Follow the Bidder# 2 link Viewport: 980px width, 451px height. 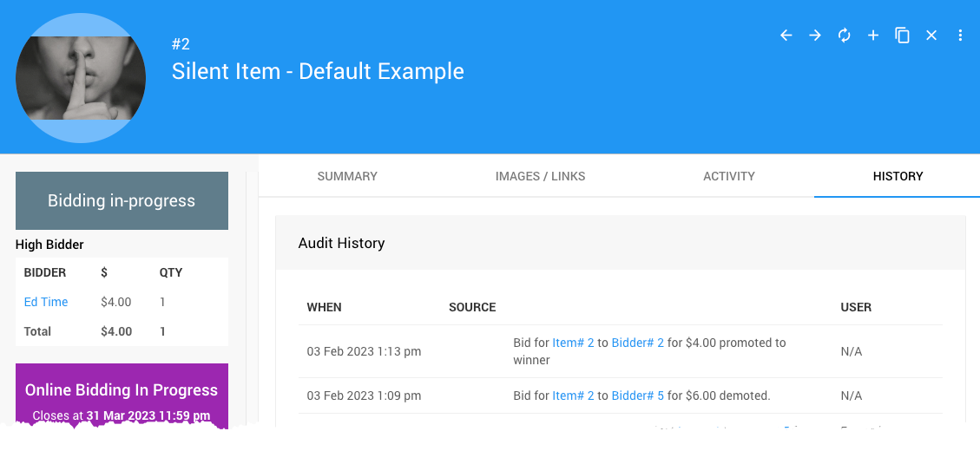[x=637, y=343]
